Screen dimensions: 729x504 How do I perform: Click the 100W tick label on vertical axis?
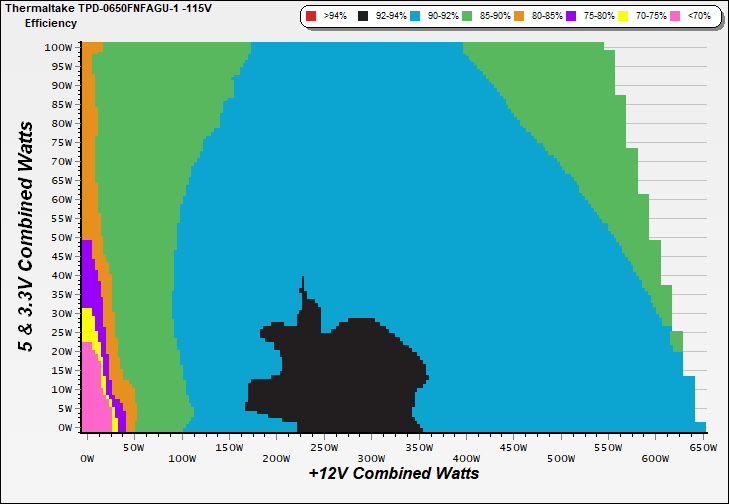[58, 47]
